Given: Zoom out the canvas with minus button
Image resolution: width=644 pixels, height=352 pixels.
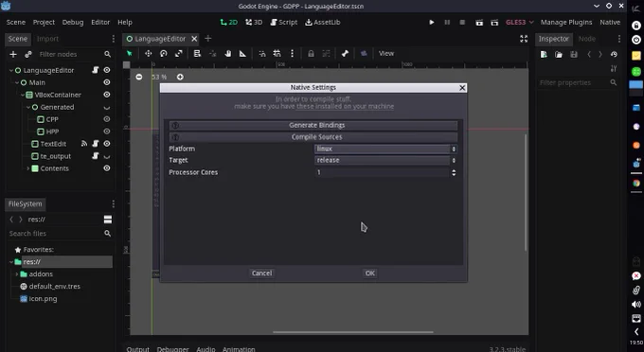Looking at the screenshot, I should (139, 78).
